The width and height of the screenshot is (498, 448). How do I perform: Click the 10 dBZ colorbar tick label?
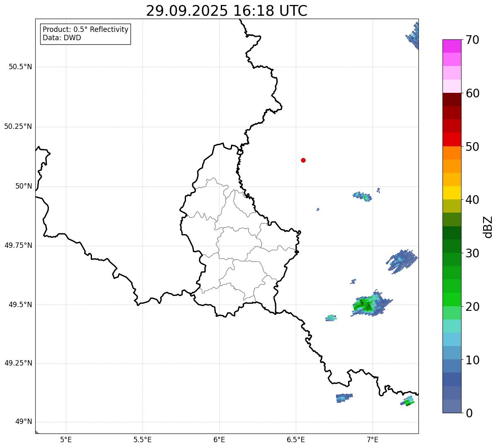pyautogui.click(x=472, y=360)
